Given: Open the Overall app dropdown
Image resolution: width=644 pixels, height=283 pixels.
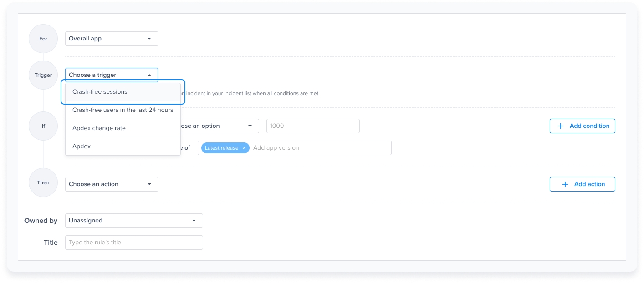Looking at the screenshot, I should (112, 39).
